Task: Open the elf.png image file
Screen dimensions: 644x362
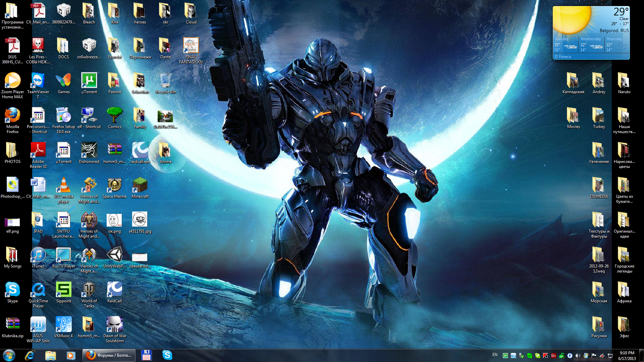Action: coord(12,222)
